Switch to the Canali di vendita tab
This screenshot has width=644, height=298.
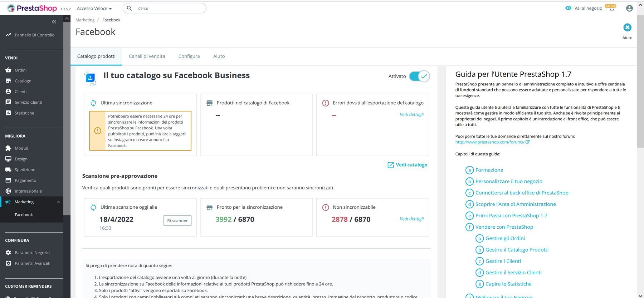(147, 56)
